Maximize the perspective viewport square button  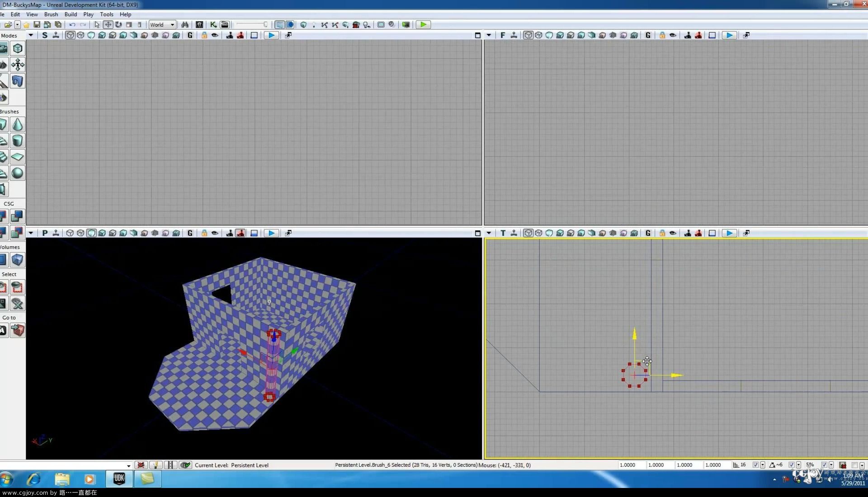[x=478, y=233]
